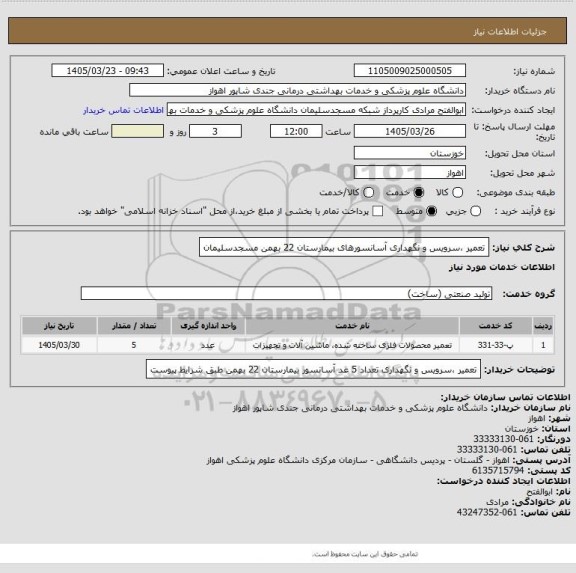Select the کالا/خدمت radio option
Image resolution: width=576 pixels, height=573 pixels.
coord(368,192)
